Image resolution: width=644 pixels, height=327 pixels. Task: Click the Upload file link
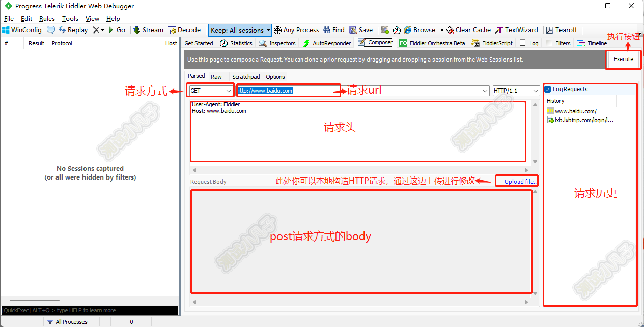pyautogui.click(x=520, y=182)
